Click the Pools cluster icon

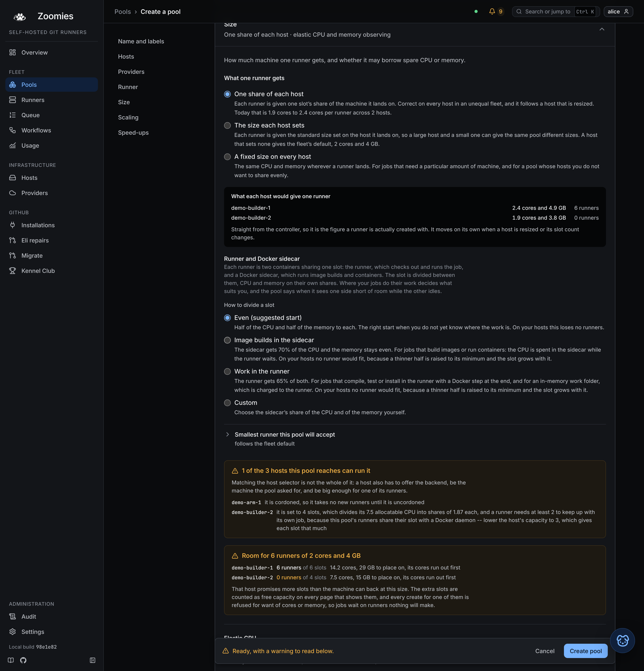13,85
